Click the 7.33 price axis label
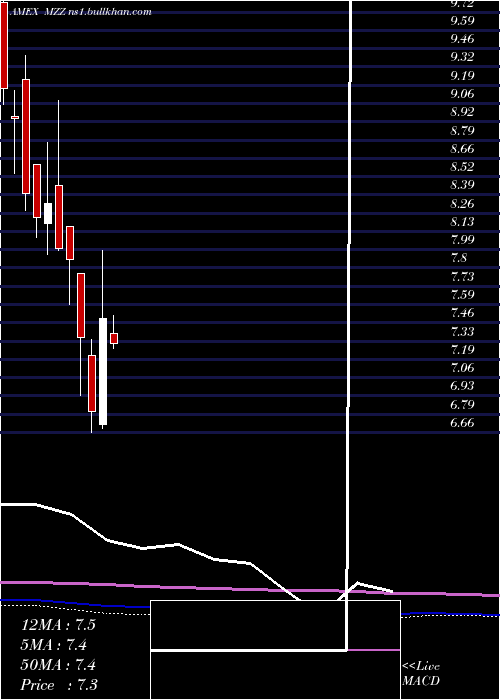 [462, 331]
